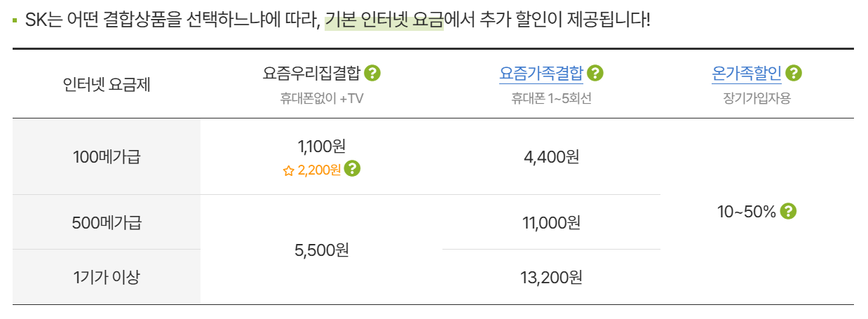Select the 500메가급 row label

[x=107, y=223]
